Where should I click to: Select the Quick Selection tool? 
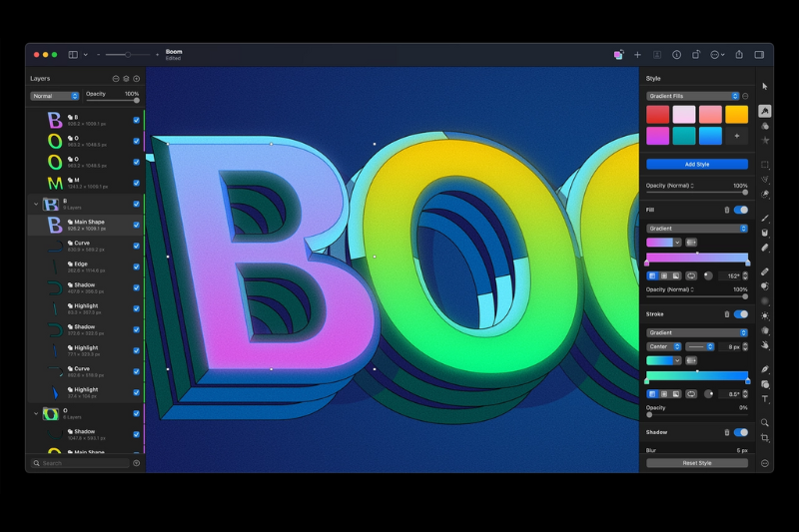point(764,194)
